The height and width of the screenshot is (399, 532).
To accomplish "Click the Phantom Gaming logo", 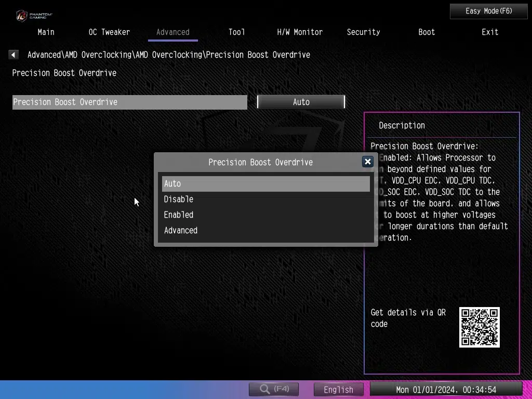I will click(34, 15).
